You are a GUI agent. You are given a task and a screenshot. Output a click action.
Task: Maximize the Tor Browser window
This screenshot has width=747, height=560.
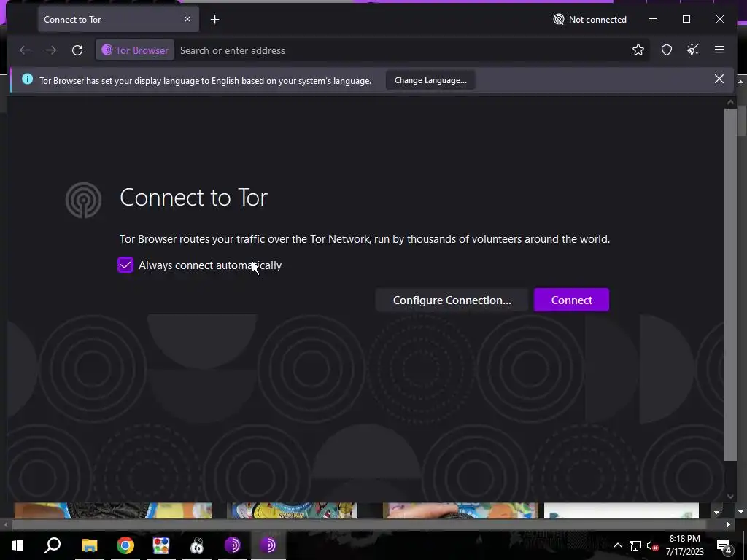coord(686,19)
